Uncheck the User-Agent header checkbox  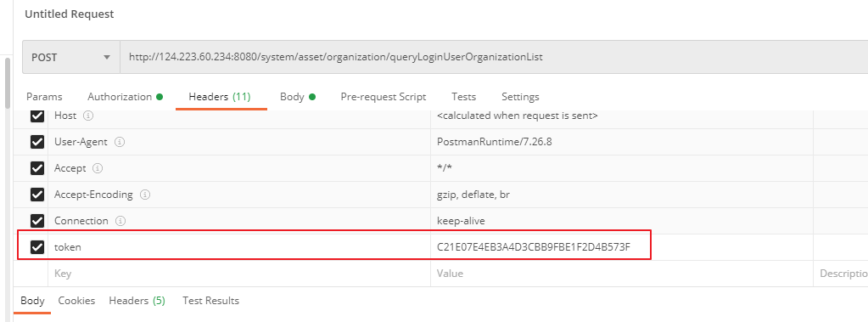pyautogui.click(x=37, y=142)
